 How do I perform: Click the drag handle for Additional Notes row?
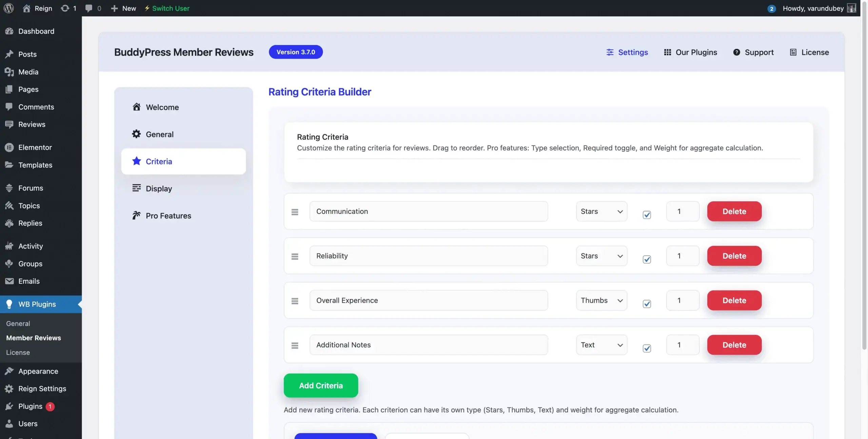pos(295,345)
